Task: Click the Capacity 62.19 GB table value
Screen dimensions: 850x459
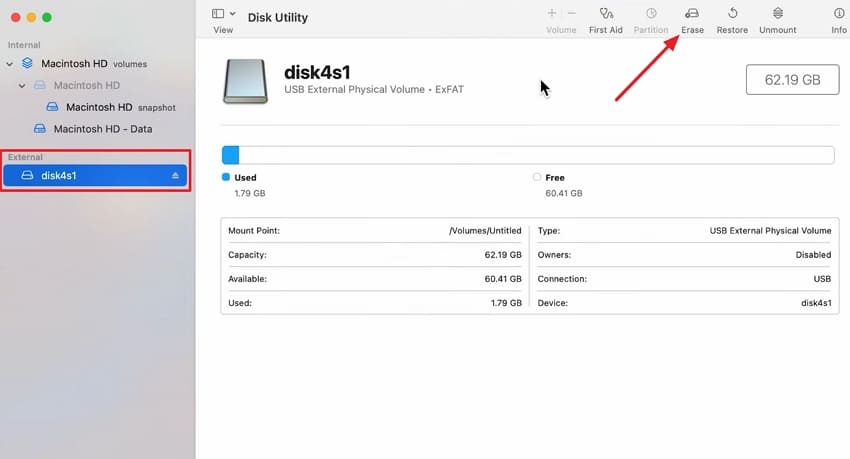Action: point(503,255)
